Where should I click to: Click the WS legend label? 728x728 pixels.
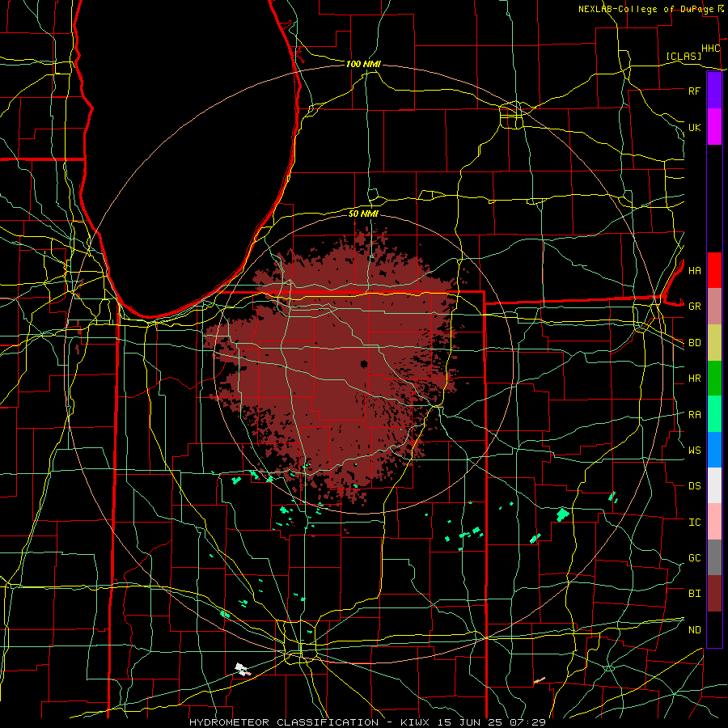pyautogui.click(x=694, y=451)
